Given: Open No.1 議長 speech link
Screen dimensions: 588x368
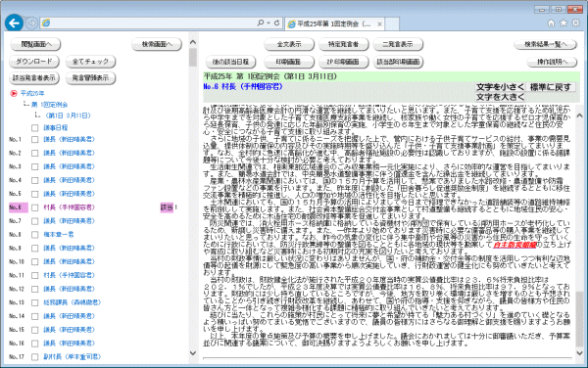Looking at the screenshot, I should (x=69, y=140).
